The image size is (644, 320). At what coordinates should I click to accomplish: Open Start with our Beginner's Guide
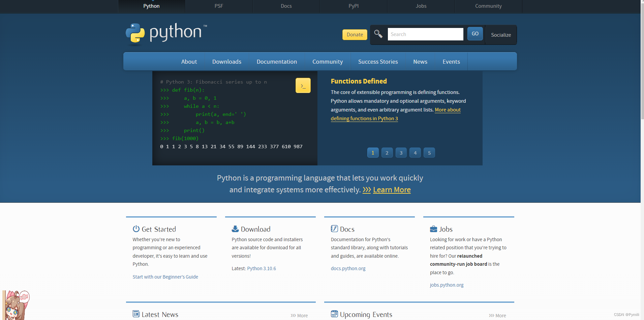(165, 277)
